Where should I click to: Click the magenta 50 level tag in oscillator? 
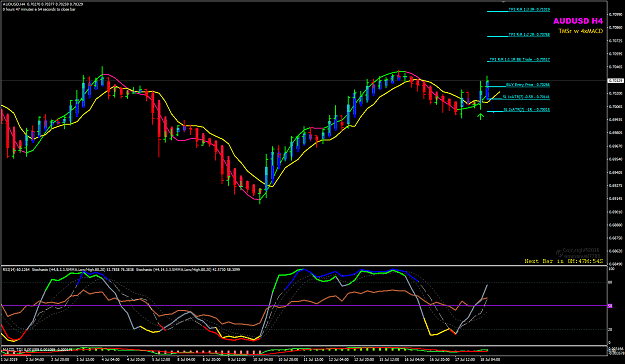610,306
